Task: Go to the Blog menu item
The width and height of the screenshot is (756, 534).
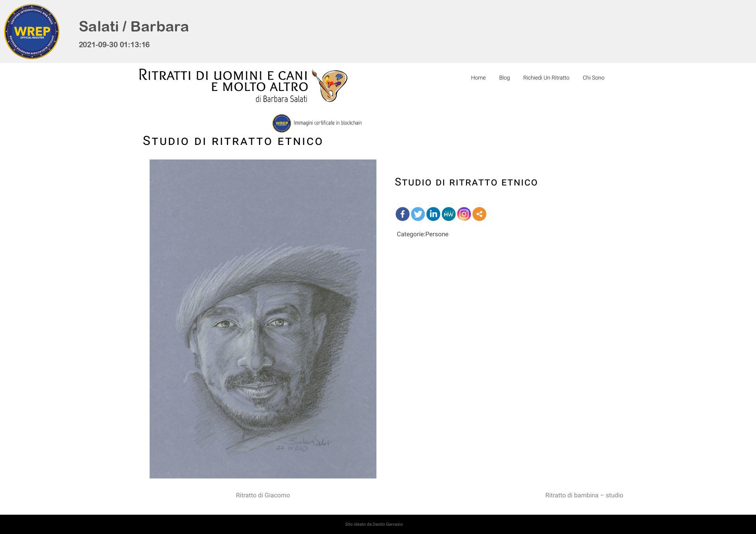Action: click(x=504, y=78)
